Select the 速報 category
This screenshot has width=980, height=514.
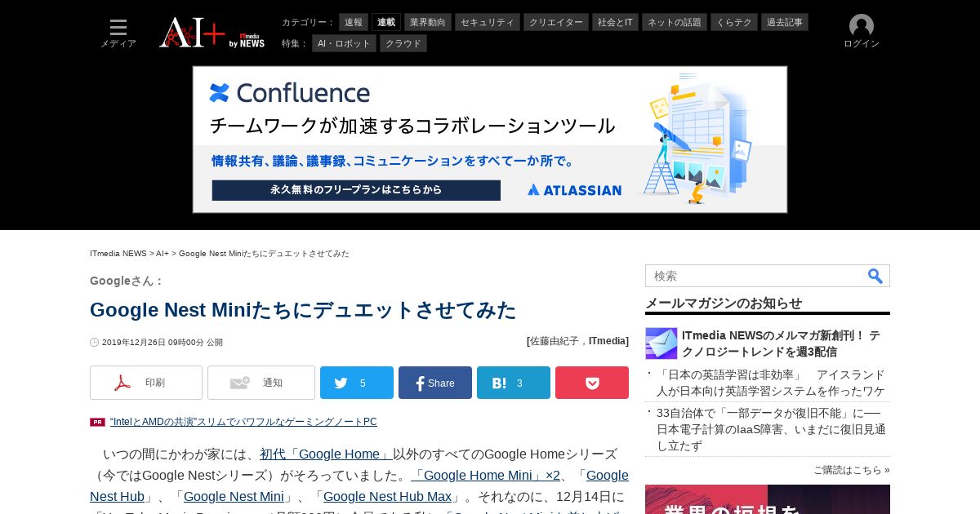[x=354, y=22]
